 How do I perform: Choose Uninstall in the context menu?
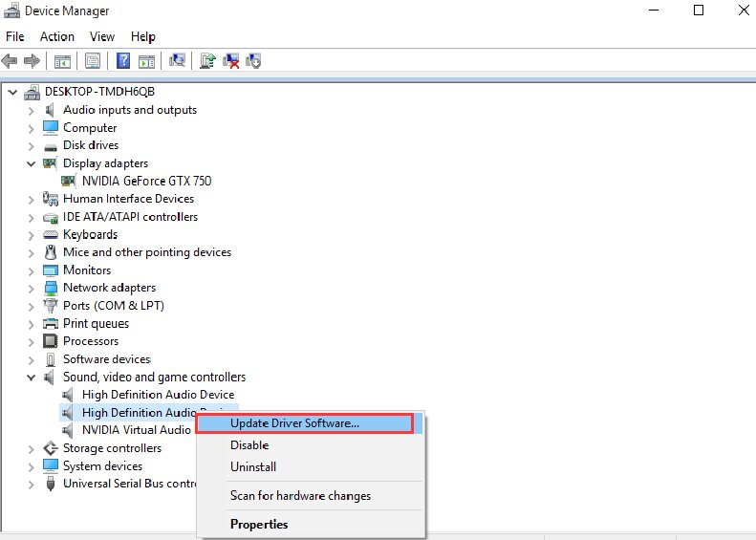click(x=311, y=466)
